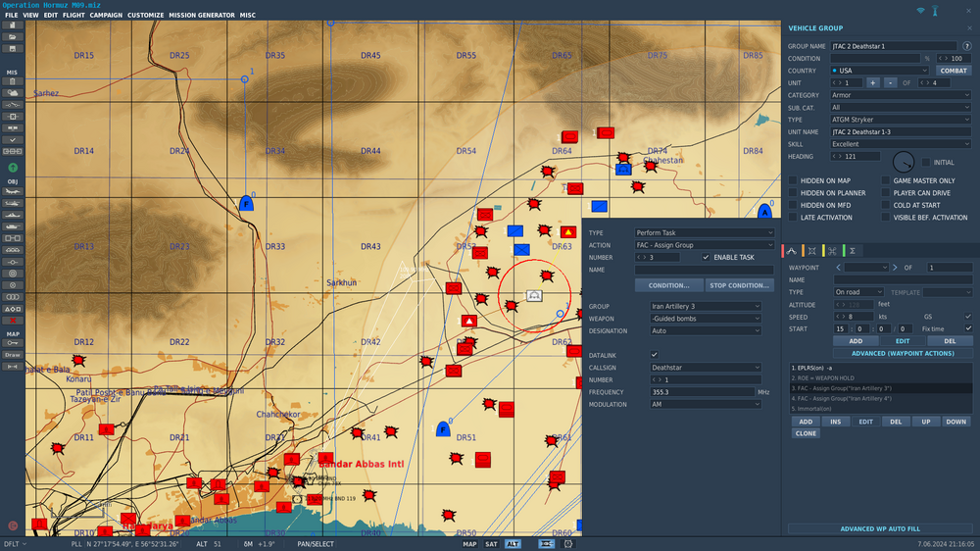Viewport: 980px width, 551px height.
Task: Open the weather settings cloud icon
Action: point(13,92)
